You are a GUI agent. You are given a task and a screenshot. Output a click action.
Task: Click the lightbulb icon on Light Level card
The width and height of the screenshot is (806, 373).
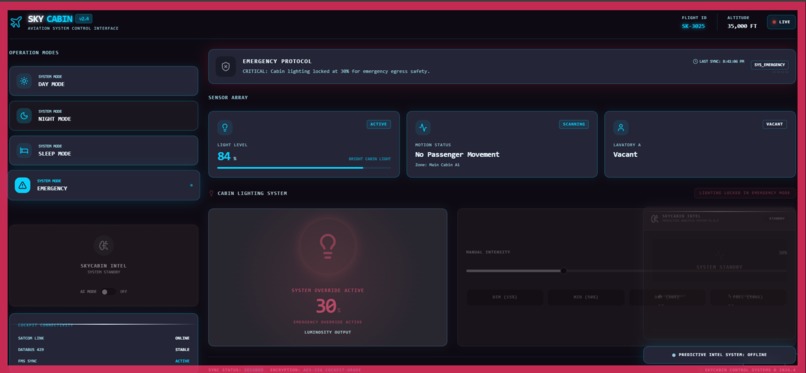225,127
